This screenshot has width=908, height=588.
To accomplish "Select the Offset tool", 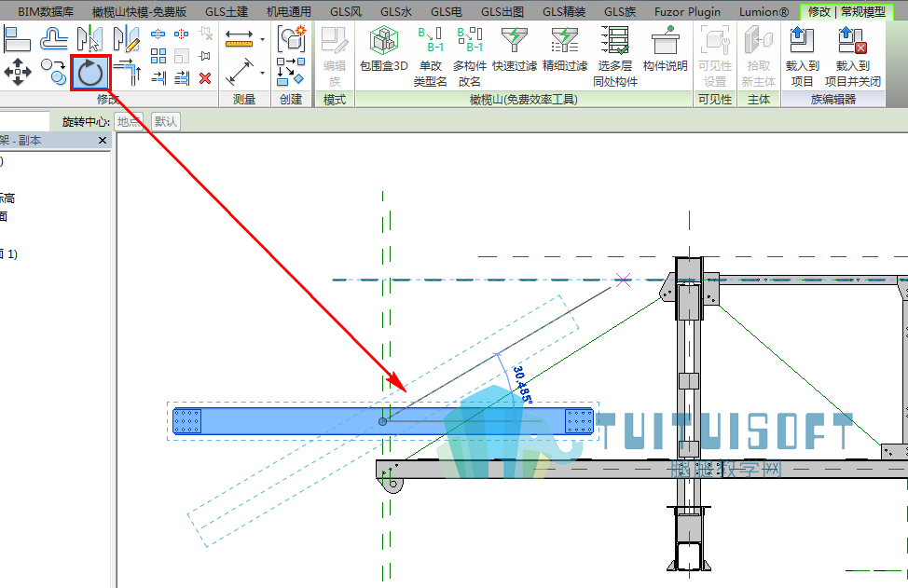I will tap(54, 39).
